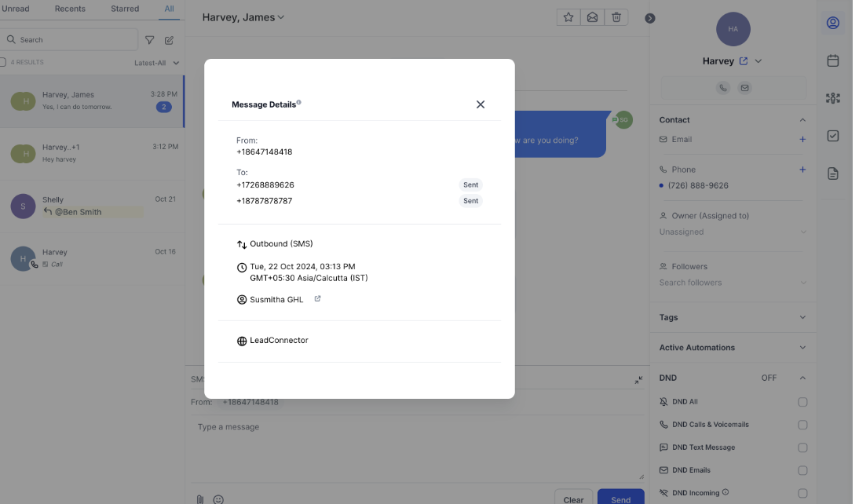Expand the Tags section
Viewport: 859px width, 504px height.
coord(802,318)
